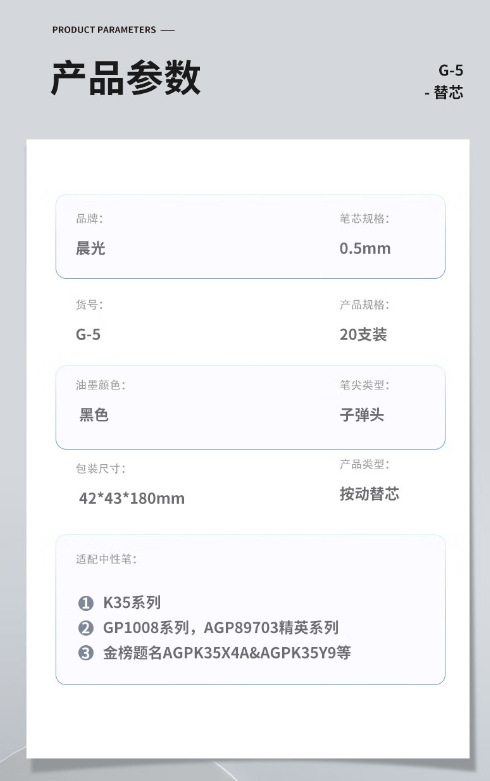
Task: Click the circled number 2 icon
Action: pyautogui.click(x=86, y=628)
